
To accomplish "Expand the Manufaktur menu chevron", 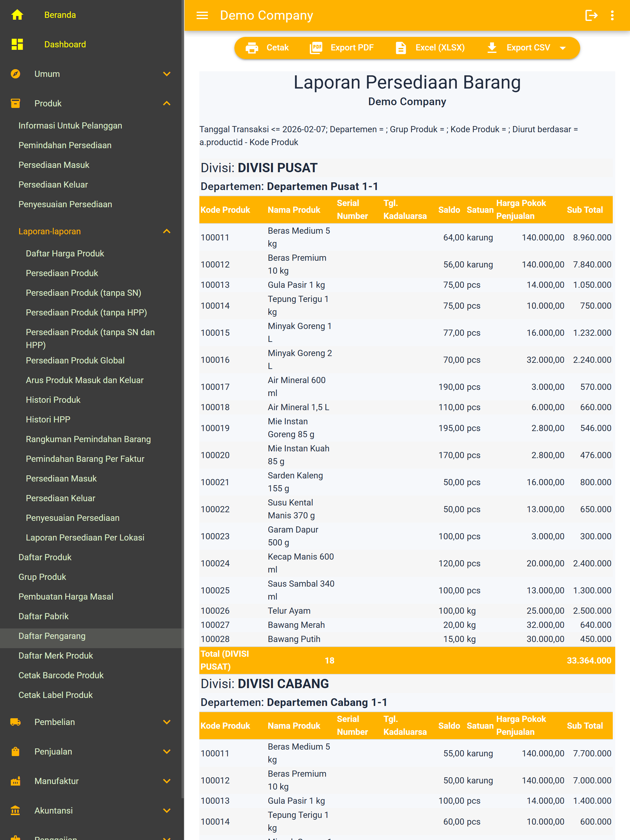I will (167, 781).
